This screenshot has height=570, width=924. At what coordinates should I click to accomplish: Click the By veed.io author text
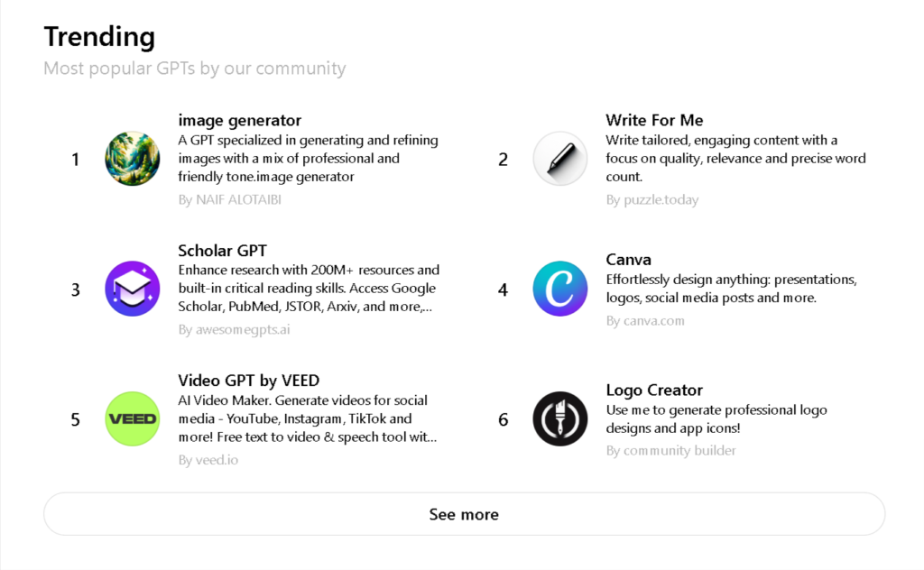(x=208, y=460)
